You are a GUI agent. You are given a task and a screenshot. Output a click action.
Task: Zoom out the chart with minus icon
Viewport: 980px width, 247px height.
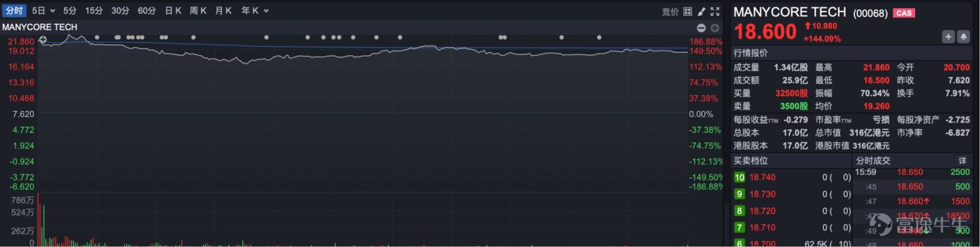click(702, 28)
